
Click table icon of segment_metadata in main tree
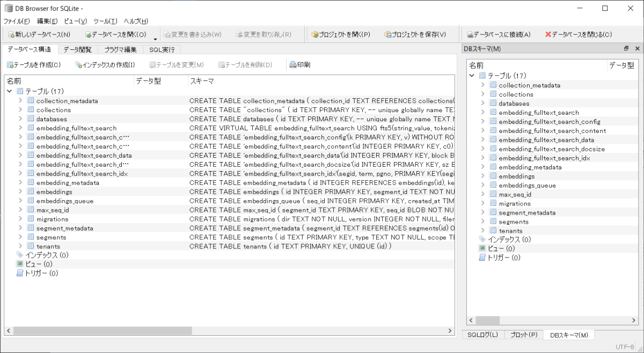(x=31, y=228)
